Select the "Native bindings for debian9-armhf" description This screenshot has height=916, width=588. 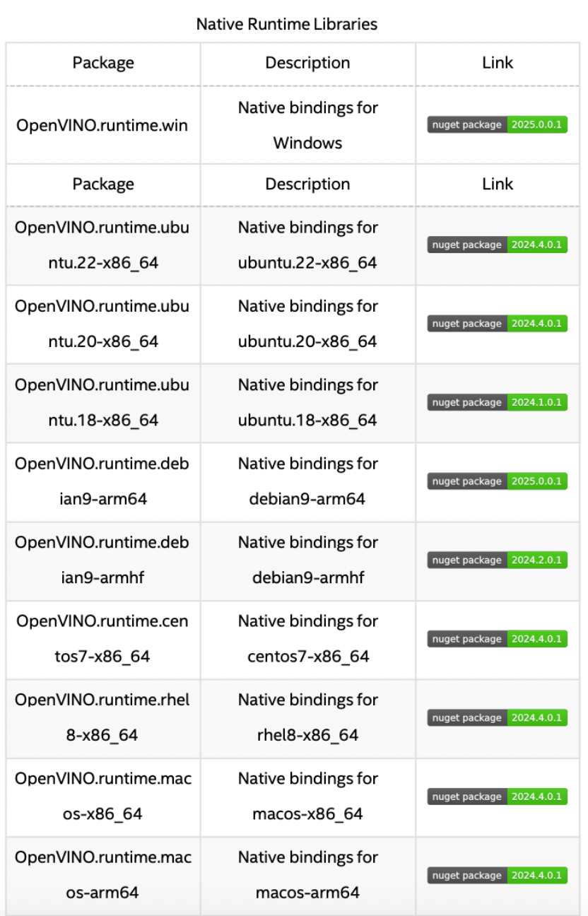coord(307,560)
